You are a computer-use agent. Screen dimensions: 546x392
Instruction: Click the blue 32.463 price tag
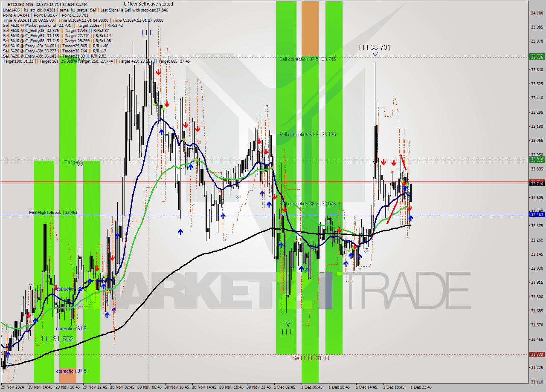pyautogui.click(x=537, y=215)
